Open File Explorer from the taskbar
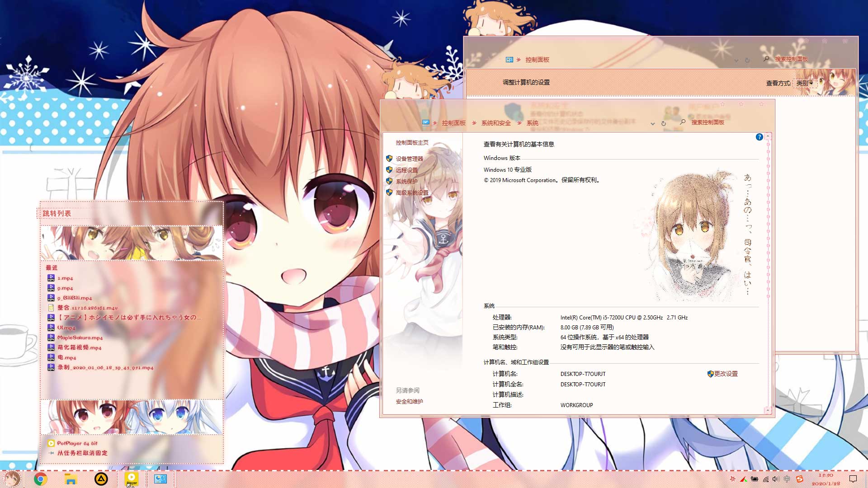Viewport: 868px width, 488px height. (71, 479)
